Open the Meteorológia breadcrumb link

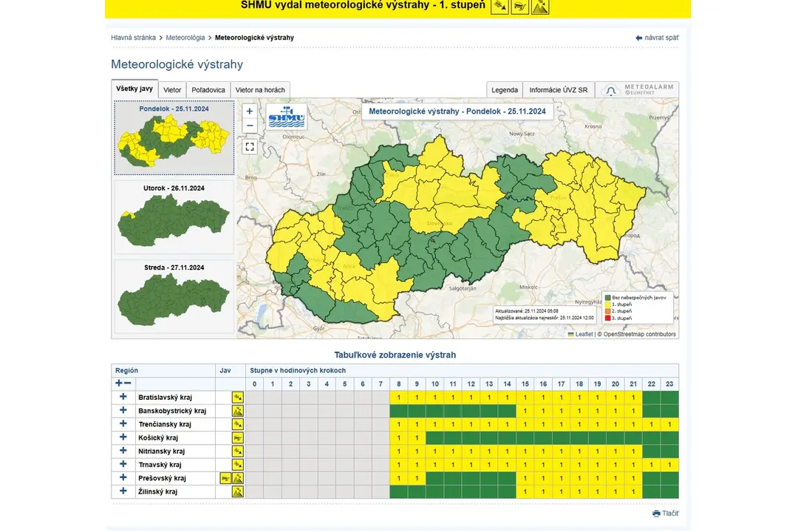click(185, 38)
